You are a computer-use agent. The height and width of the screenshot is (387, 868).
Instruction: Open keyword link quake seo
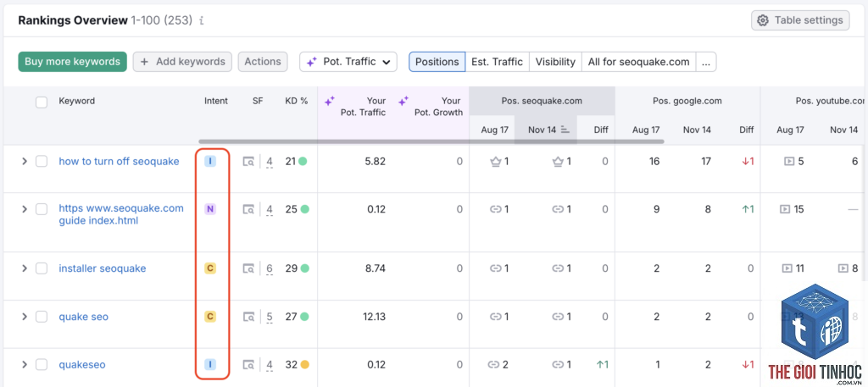click(84, 317)
